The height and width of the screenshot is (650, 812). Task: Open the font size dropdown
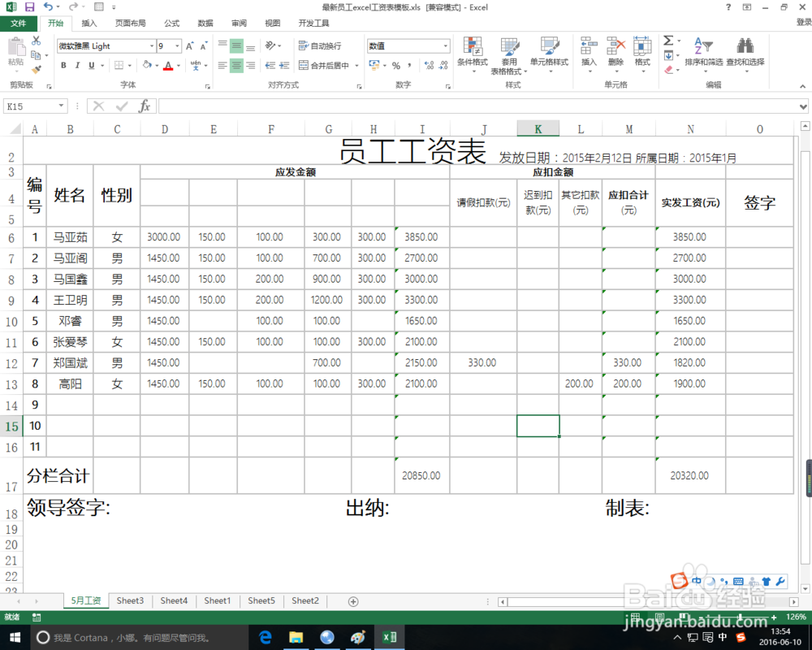177,46
